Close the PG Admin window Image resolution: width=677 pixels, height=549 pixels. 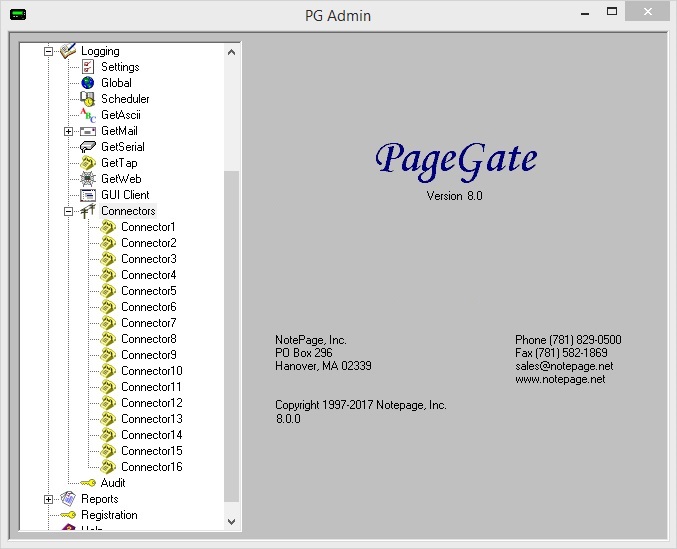pyautogui.click(x=648, y=12)
